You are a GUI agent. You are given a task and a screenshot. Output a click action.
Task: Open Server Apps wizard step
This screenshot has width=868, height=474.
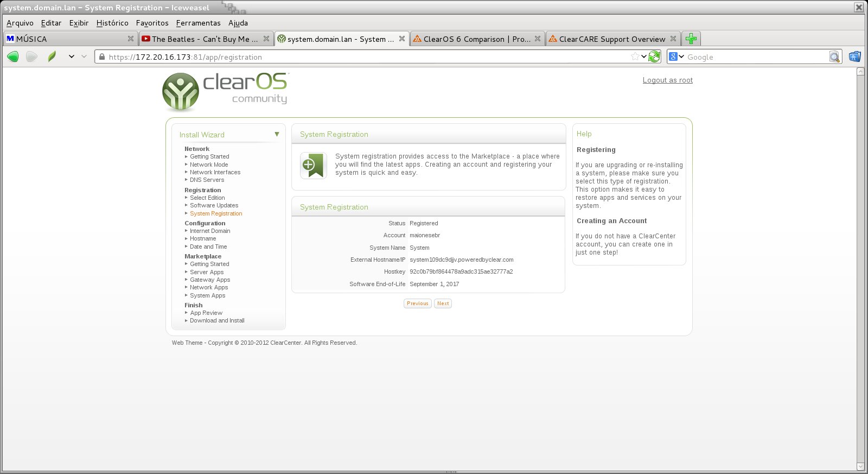pyautogui.click(x=207, y=272)
